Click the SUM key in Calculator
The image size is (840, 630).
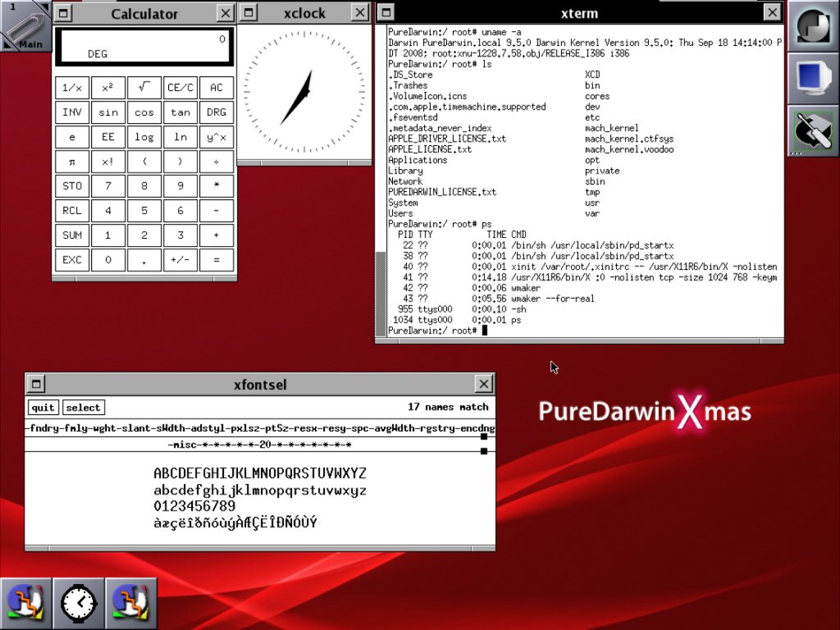pos(72,235)
